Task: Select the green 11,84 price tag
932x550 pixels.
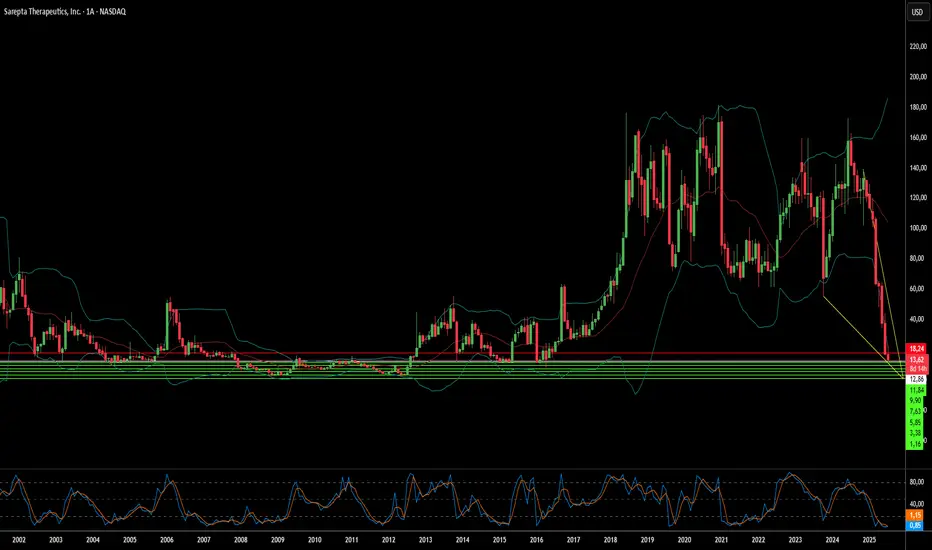Action: 916,390
